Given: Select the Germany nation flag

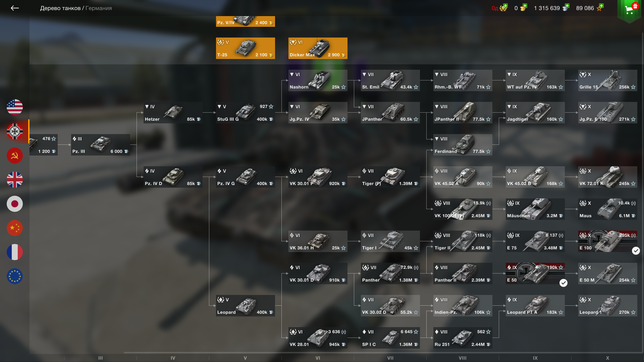Looking at the screenshot, I should click(15, 131).
